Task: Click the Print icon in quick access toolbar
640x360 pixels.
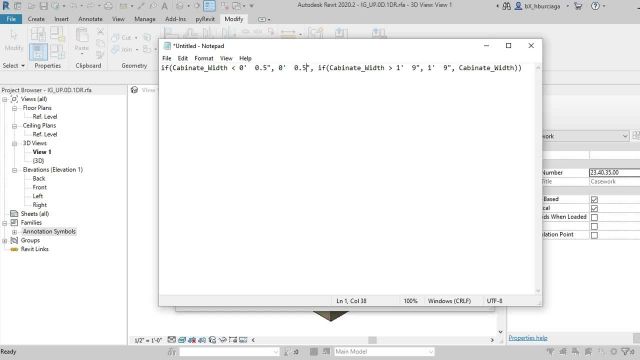Action: click(108, 6)
